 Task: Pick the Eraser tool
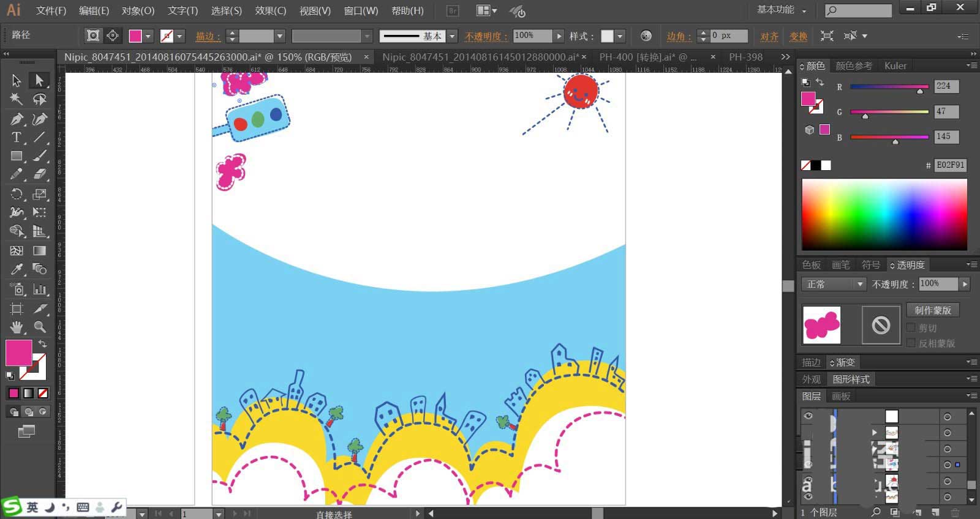click(39, 174)
